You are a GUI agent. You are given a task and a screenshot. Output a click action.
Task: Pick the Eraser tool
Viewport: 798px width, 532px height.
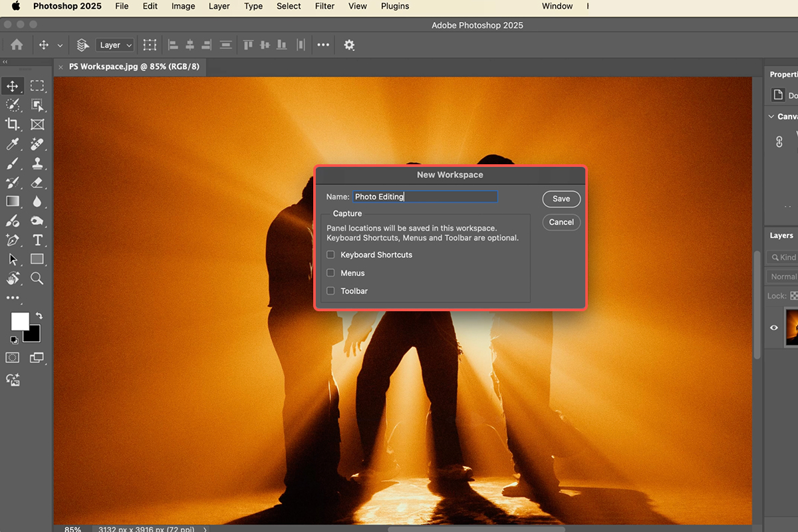coord(37,182)
